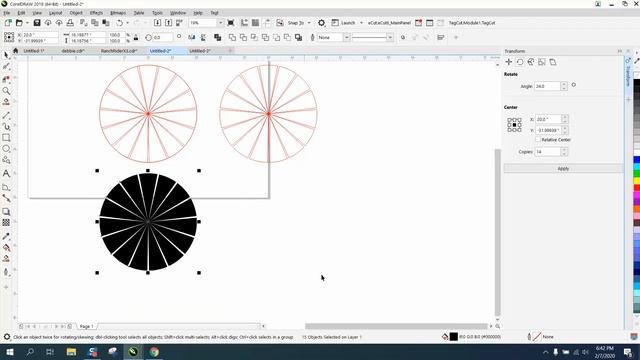Screen dimensions: 640x360
Task: Open Chrome from the taskbar
Action: coord(154,352)
